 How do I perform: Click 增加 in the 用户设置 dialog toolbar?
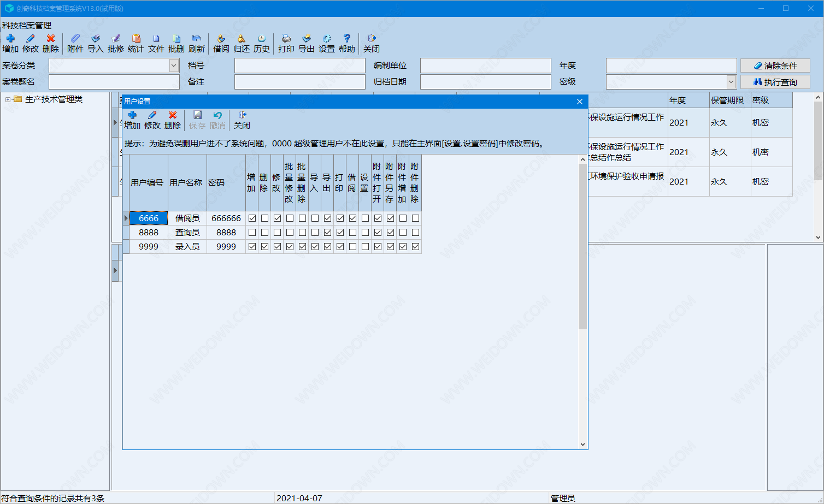click(x=132, y=120)
